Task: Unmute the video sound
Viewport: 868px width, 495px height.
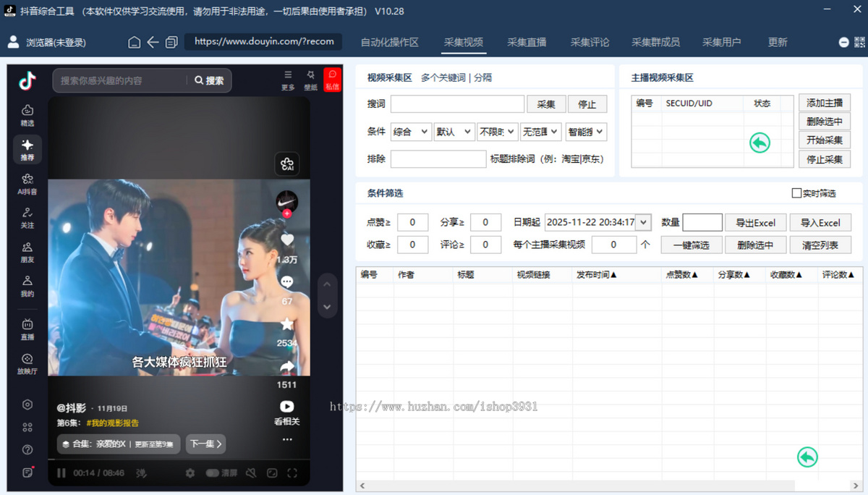Action: coord(251,473)
